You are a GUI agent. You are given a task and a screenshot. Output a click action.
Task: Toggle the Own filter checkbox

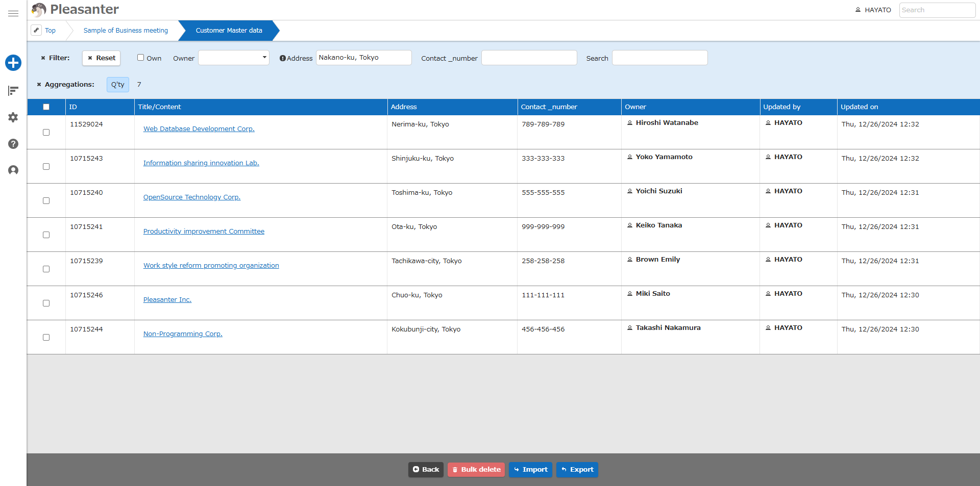click(140, 58)
